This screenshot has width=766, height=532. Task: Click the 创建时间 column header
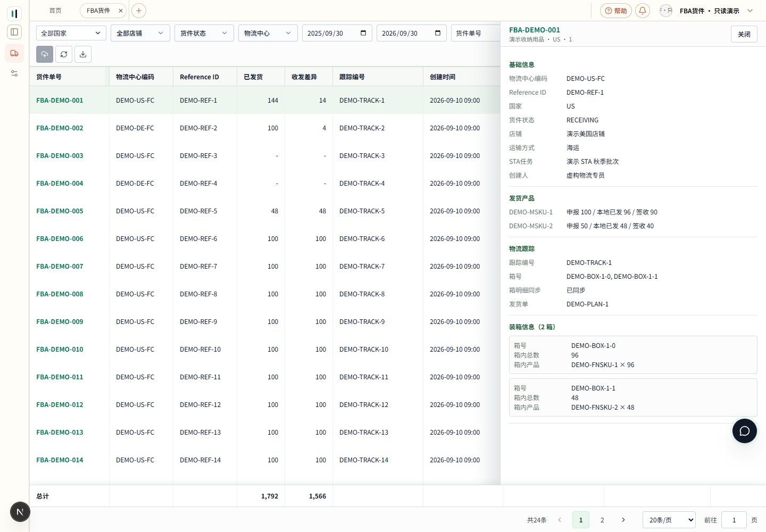click(x=462, y=77)
